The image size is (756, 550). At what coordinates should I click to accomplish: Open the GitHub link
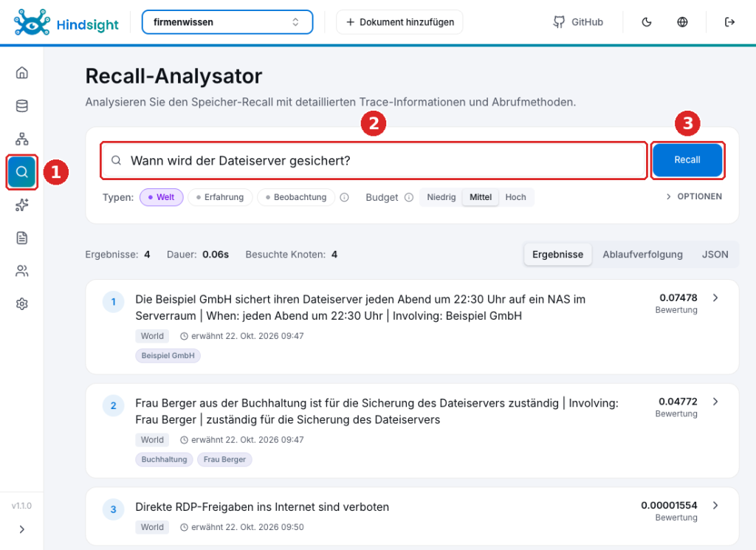click(578, 22)
